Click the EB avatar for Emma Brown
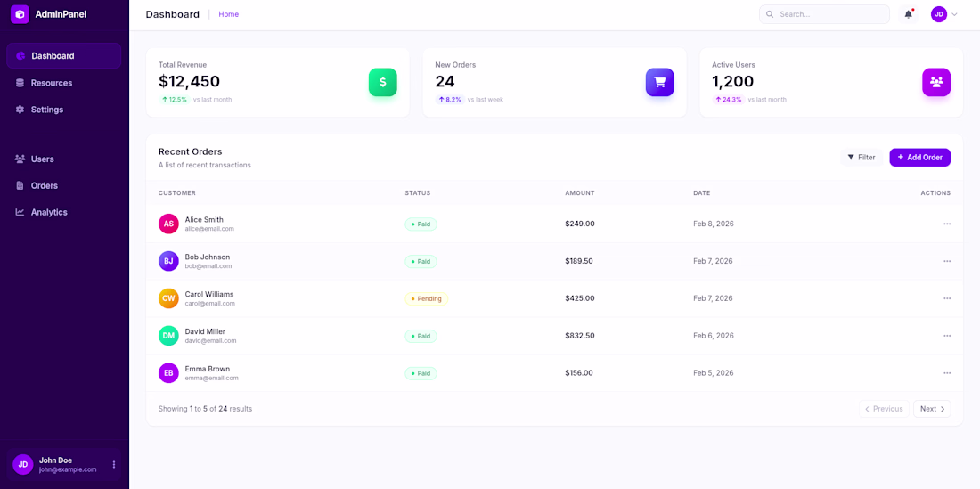 (168, 373)
